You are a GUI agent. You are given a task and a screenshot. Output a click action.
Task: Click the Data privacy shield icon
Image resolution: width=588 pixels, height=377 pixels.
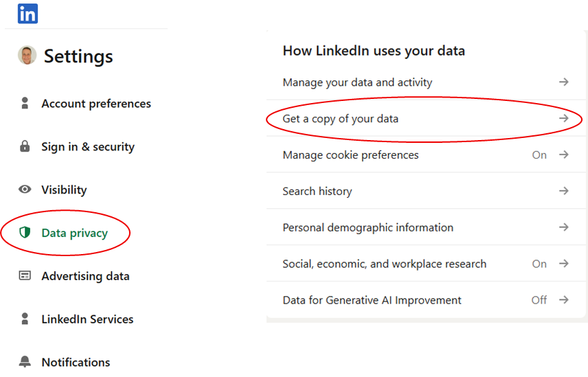coord(25,233)
